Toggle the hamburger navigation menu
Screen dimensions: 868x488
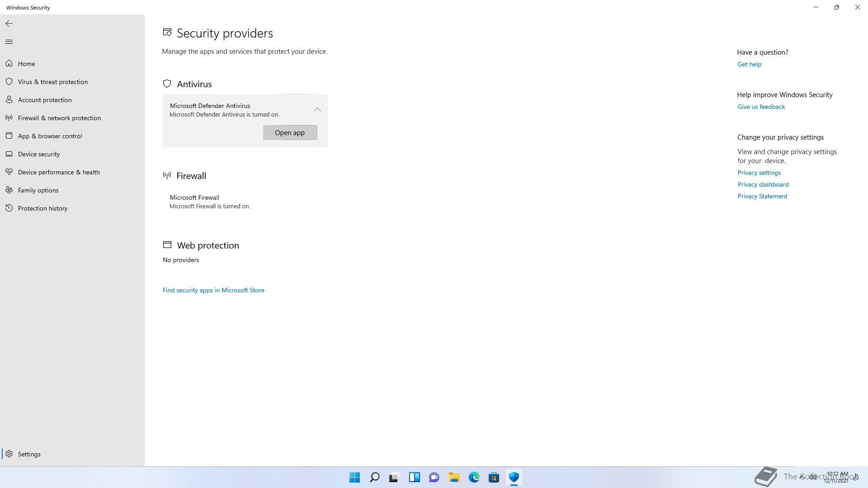[x=9, y=42]
